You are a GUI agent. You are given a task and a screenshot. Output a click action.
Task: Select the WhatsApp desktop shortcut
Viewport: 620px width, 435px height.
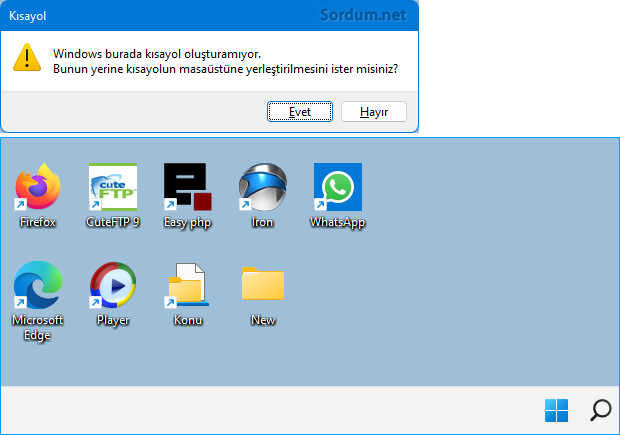coord(338,187)
